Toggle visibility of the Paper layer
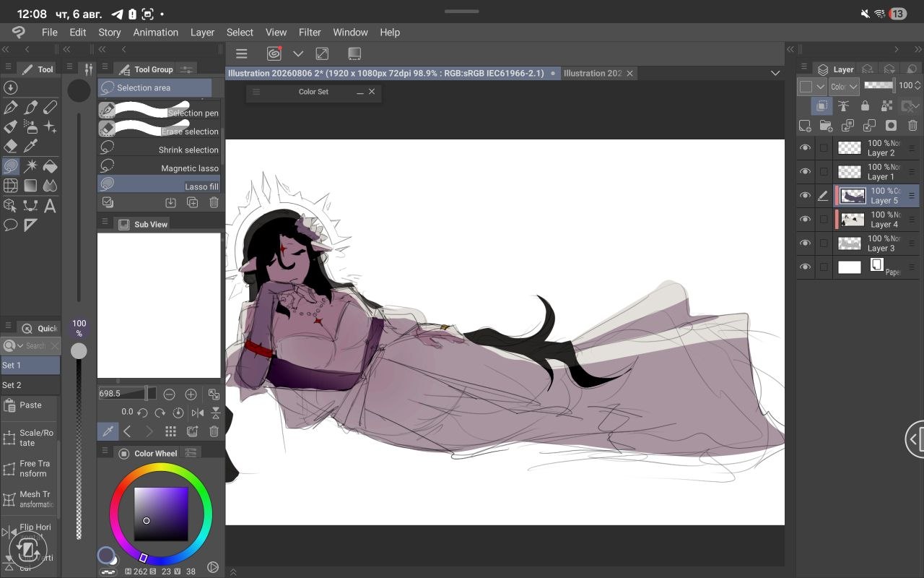The image size is (924, 578). pos(805,267)
